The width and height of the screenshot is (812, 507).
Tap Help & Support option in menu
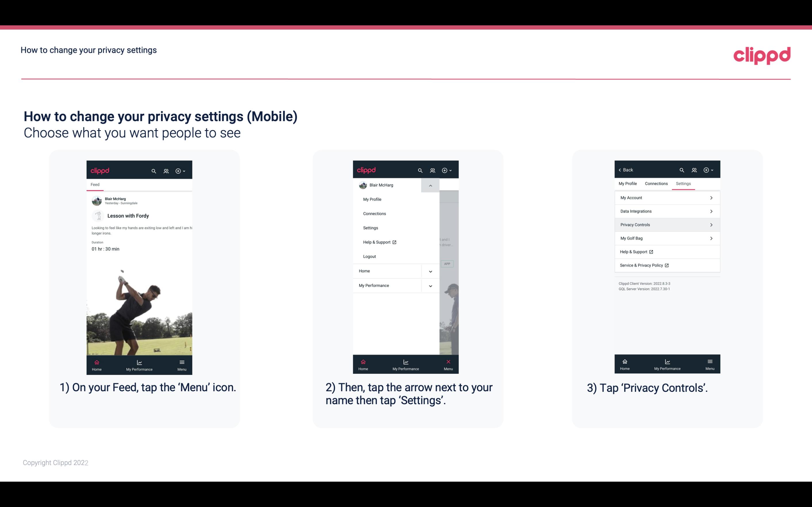click(379, 242)
